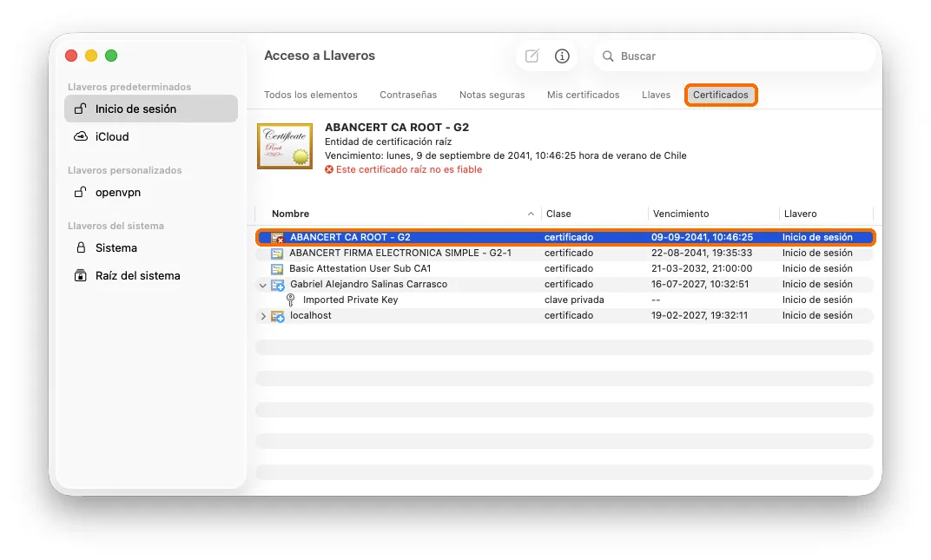The width and height of the screenshot is (931, 560).
Task: Open the Contraseñas tab
Action: pyautogui.click(x=408, y=95)
